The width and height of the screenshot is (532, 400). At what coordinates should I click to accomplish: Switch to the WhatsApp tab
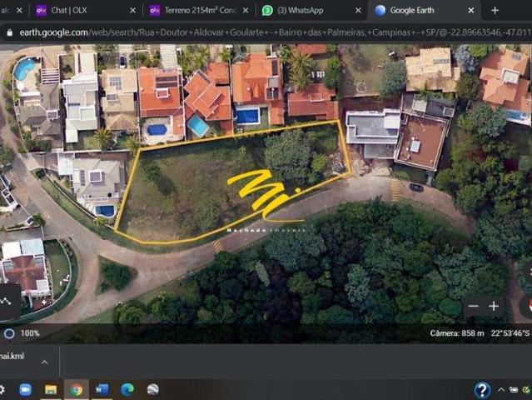[311, 11]
